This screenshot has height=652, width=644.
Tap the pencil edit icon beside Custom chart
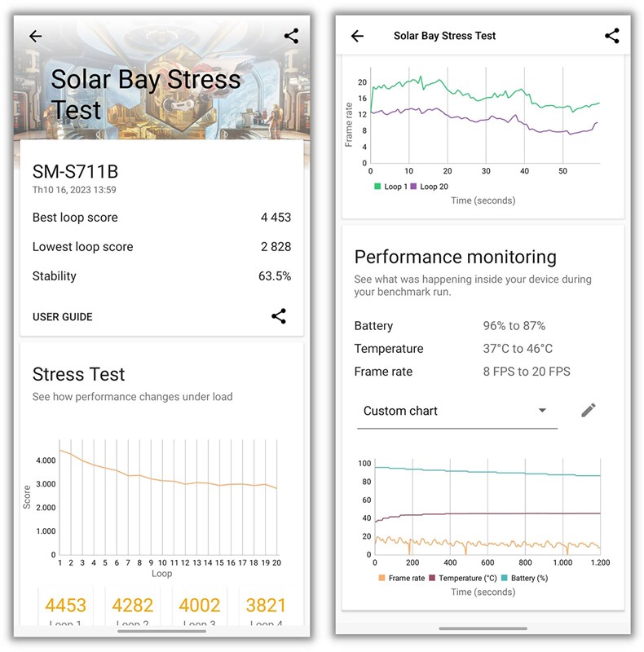[589, 411]
